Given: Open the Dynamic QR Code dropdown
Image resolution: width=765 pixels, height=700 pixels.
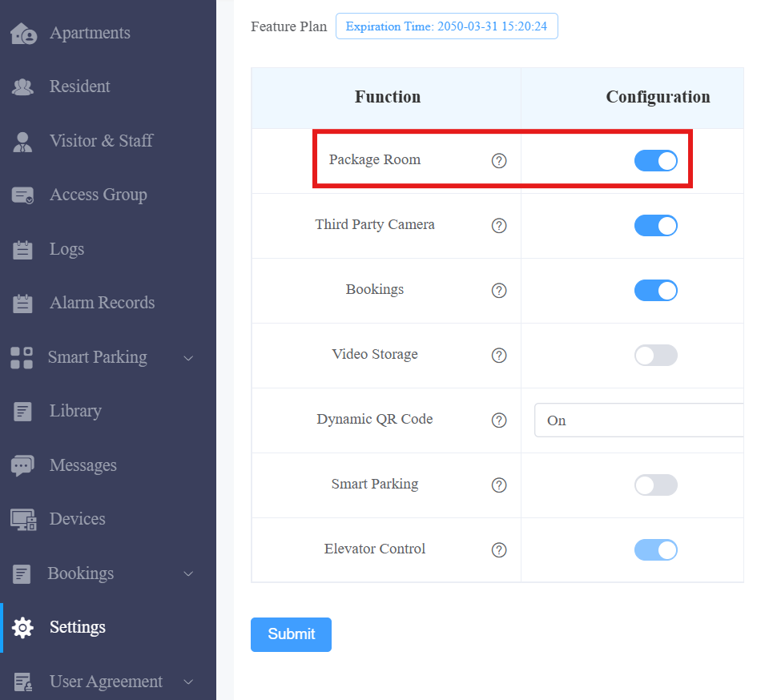Looking at the screenshot, I should click(638, 420).
